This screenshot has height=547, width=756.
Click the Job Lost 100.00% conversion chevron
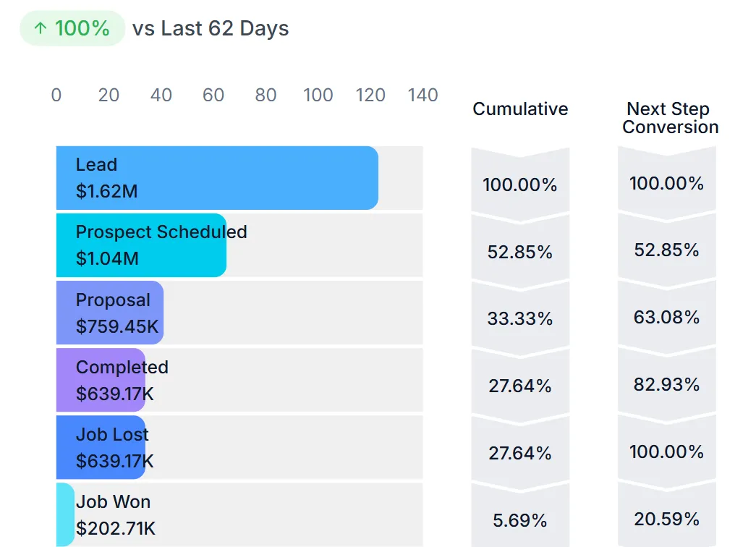(x=667, y=451)
